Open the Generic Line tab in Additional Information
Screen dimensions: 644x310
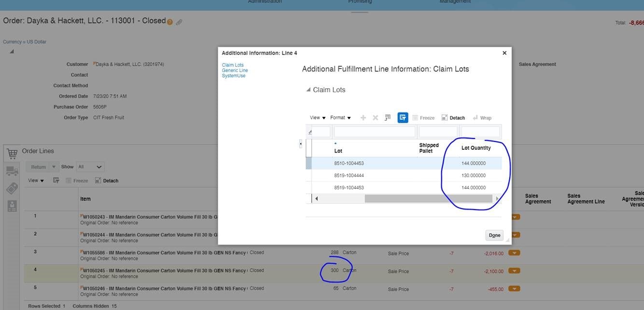tap(235, 70)
